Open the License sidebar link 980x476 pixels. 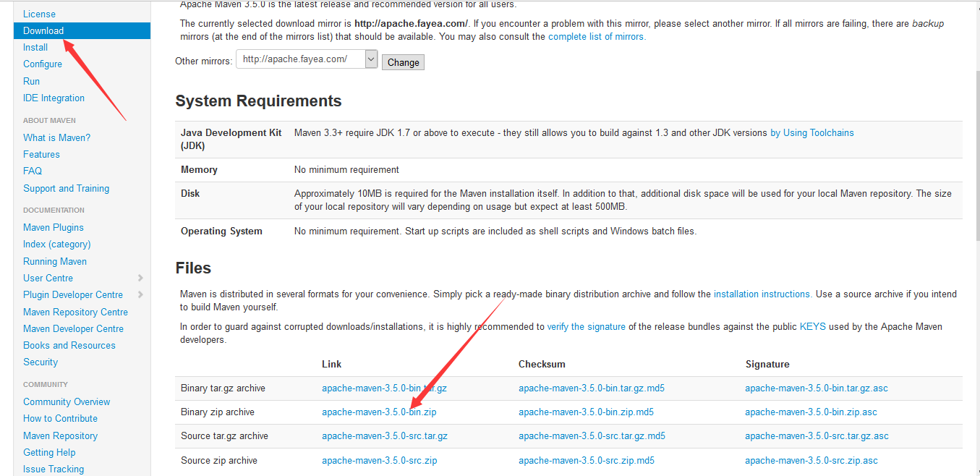[x=39, y=14]
